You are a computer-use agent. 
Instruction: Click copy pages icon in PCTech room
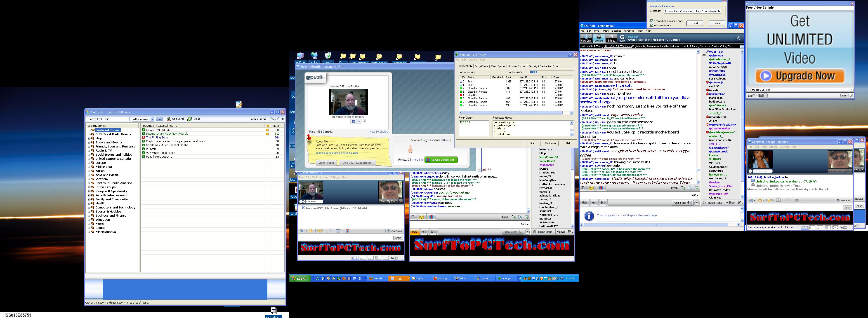tap(690, 188)
